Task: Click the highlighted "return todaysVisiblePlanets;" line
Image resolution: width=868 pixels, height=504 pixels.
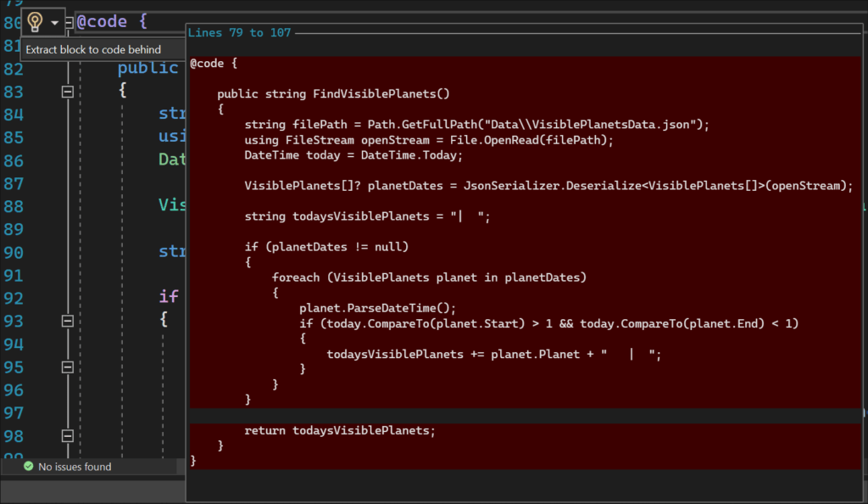Action: 339,430
